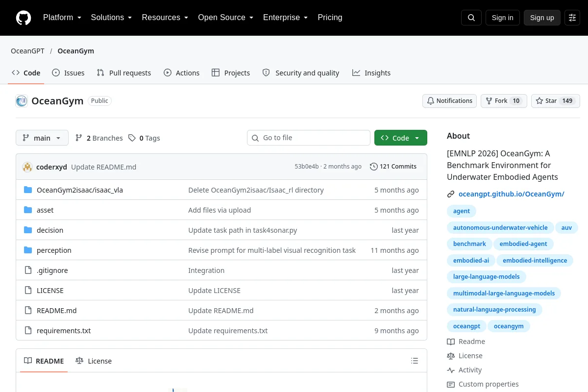
Task: Open the 'Add files via upload' commit message
Action: tap(220, 210)
